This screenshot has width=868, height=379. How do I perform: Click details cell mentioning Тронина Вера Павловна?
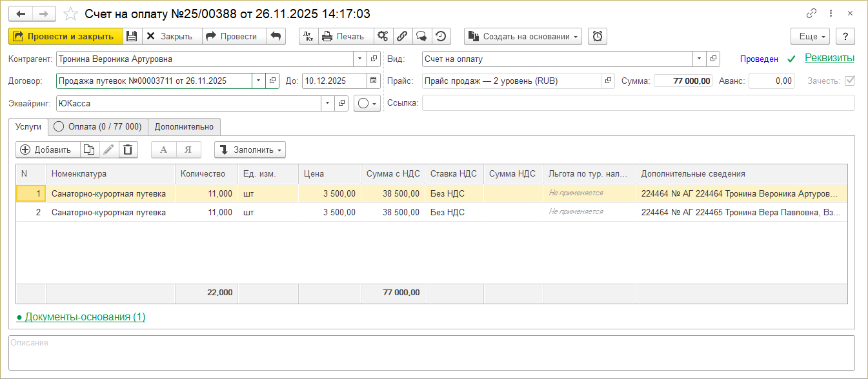(742, 212)
